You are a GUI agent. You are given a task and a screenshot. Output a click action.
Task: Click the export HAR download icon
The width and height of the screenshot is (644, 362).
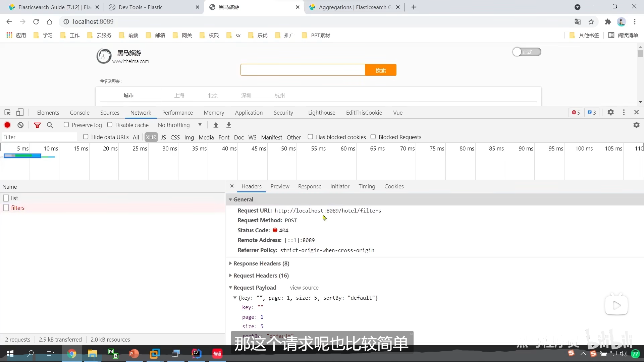point(229,125)
